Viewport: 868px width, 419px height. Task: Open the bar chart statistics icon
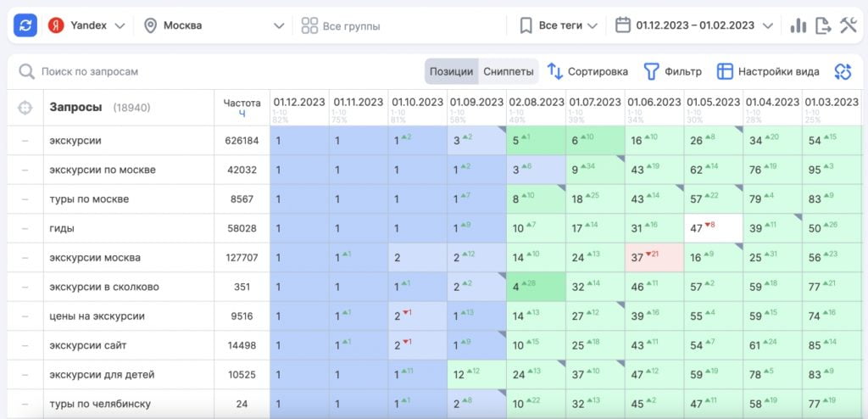(798, 25)
